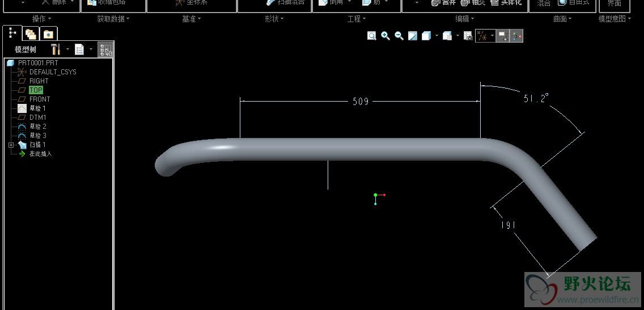Click the 草绘 1 sketch icon
644x310 pixels.
pos(22,108)
